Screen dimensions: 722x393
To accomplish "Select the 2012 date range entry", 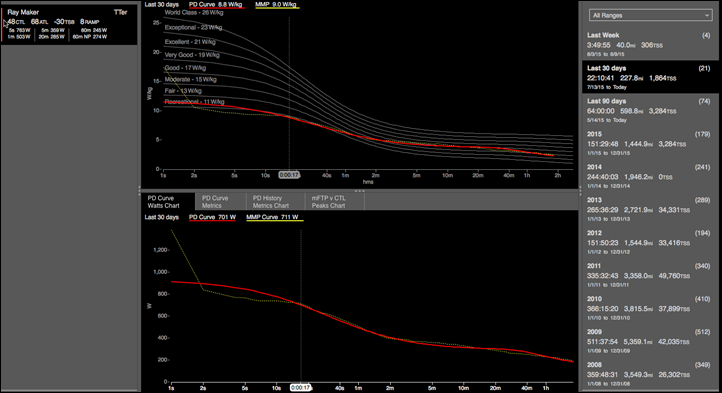I will coord(649,242).
